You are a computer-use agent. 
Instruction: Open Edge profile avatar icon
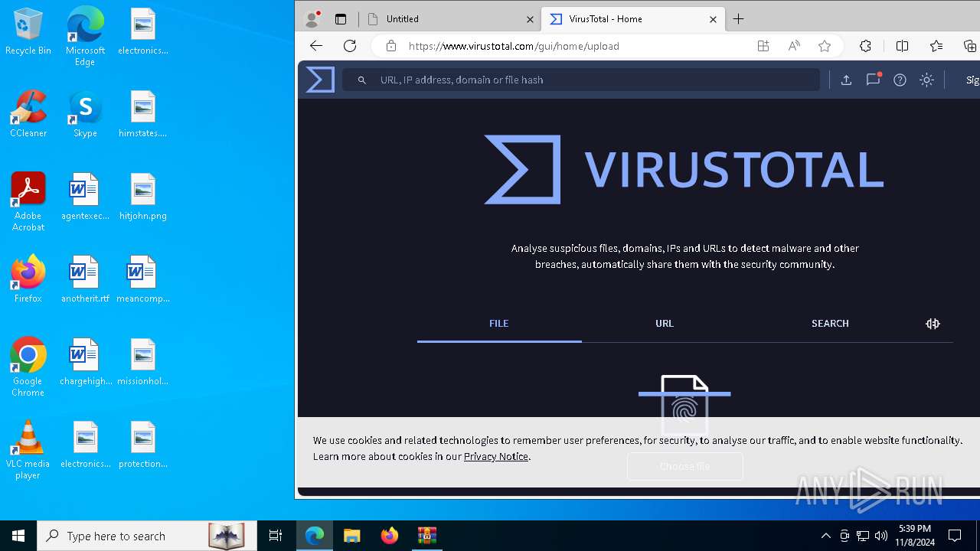click(x=312, y=19)
